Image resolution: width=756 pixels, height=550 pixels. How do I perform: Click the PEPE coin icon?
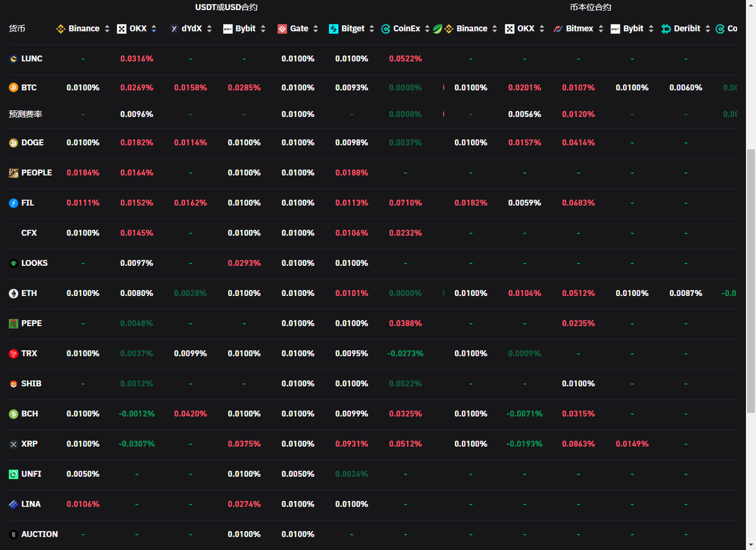pos(13,323)
